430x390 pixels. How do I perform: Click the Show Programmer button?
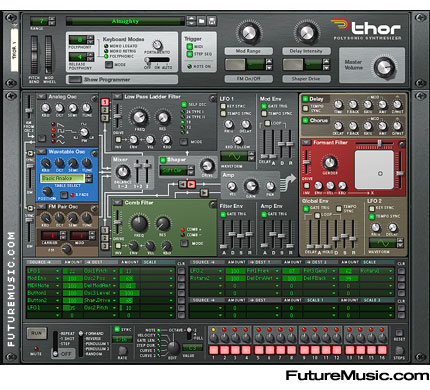click(x=122, y=80)
